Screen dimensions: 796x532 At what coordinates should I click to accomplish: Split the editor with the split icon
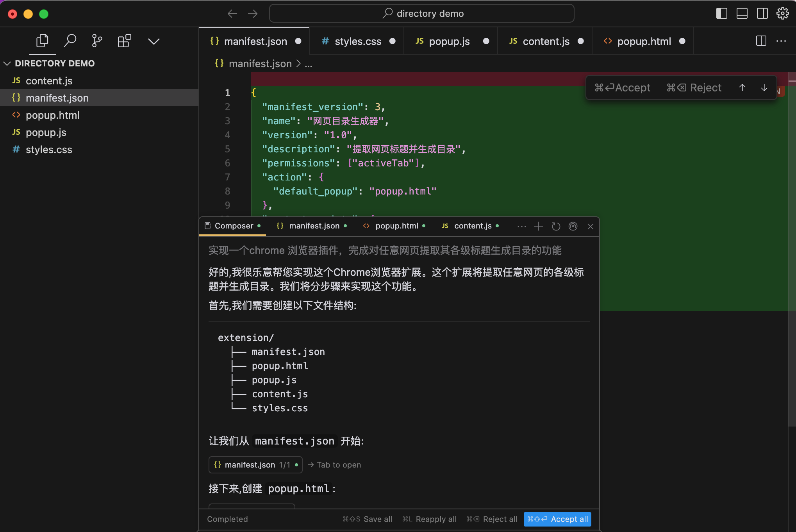click(x=761, y=41)
